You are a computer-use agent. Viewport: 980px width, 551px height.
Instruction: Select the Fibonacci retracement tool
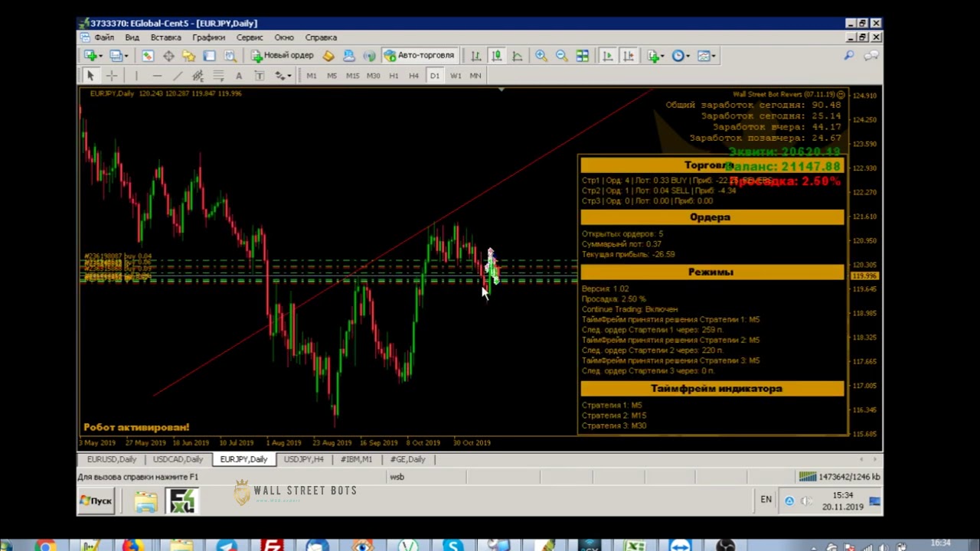point(218,76)
